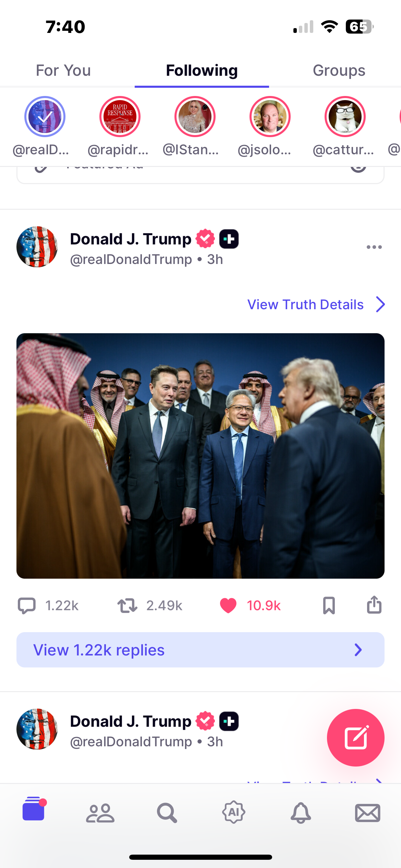Open the View Truth Details link

pos(305,304)
